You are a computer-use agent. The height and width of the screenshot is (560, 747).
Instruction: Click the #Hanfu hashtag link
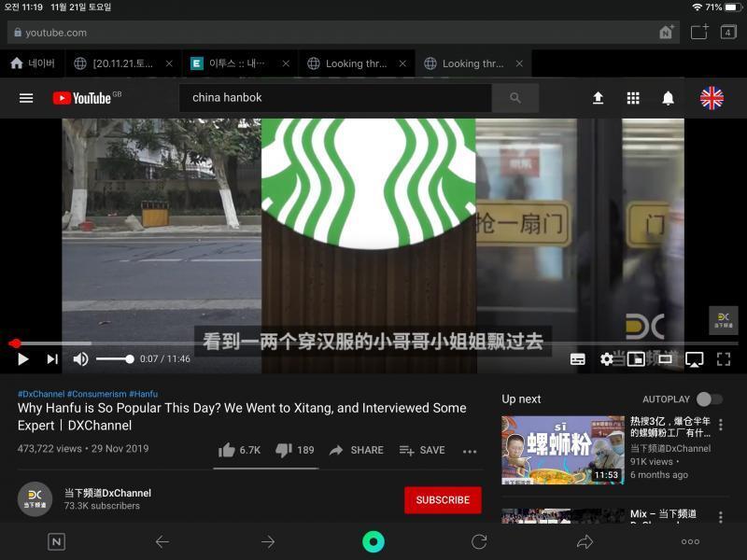[x=144, y=394]
